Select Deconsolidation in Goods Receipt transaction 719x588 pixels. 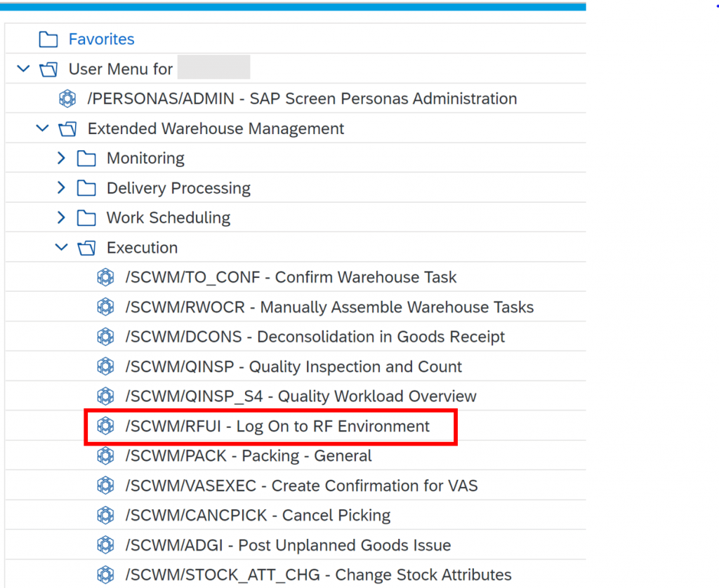pos(315,337)
